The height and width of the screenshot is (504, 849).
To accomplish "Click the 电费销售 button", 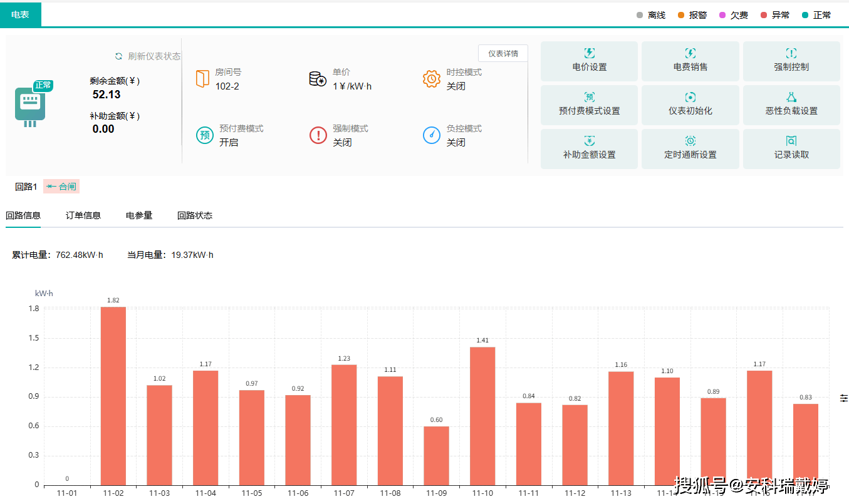I will (690, 61).
